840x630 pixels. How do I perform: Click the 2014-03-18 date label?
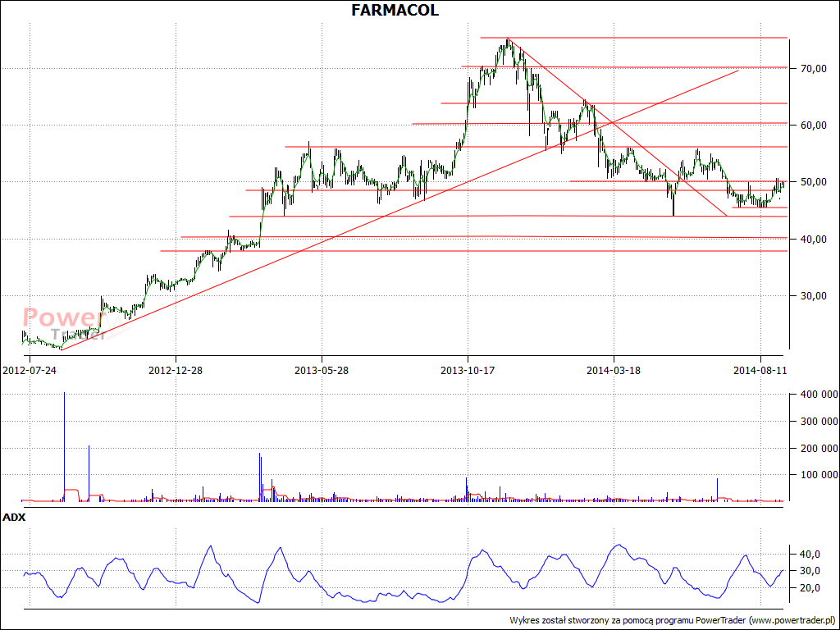tap(614, 371)
